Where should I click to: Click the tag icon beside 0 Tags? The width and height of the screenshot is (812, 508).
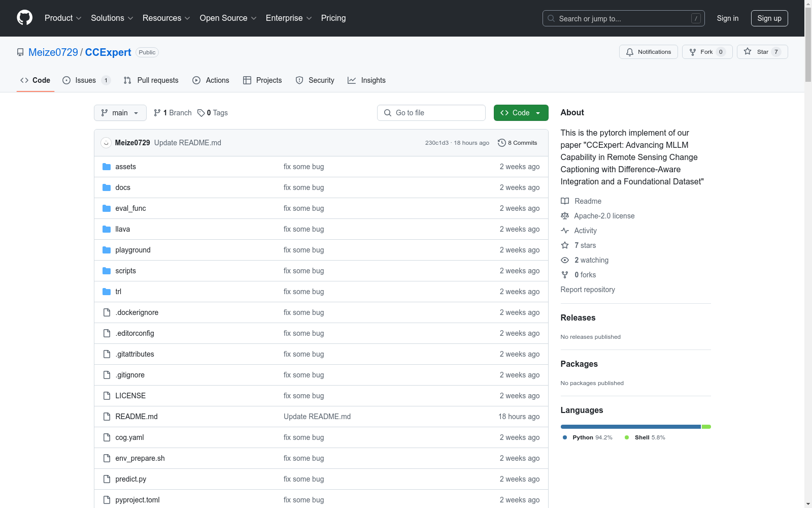[201, 113]
